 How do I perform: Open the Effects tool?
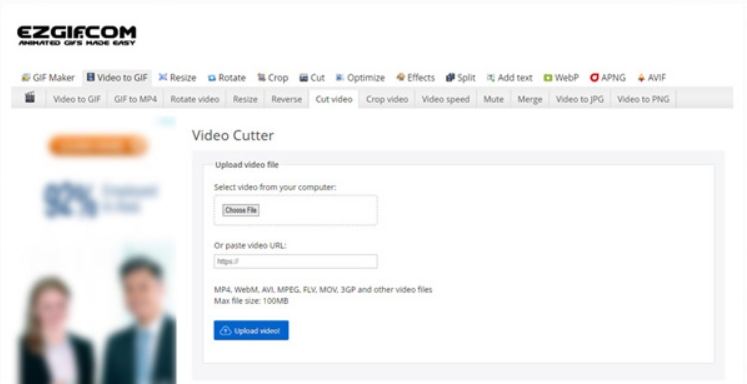pos(416,78)
